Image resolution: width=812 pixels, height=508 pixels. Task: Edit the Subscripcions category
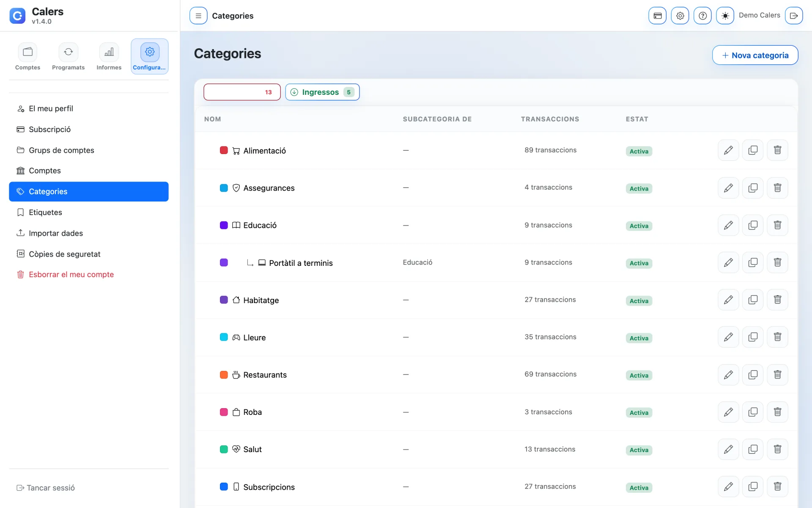tap(728, 486)
